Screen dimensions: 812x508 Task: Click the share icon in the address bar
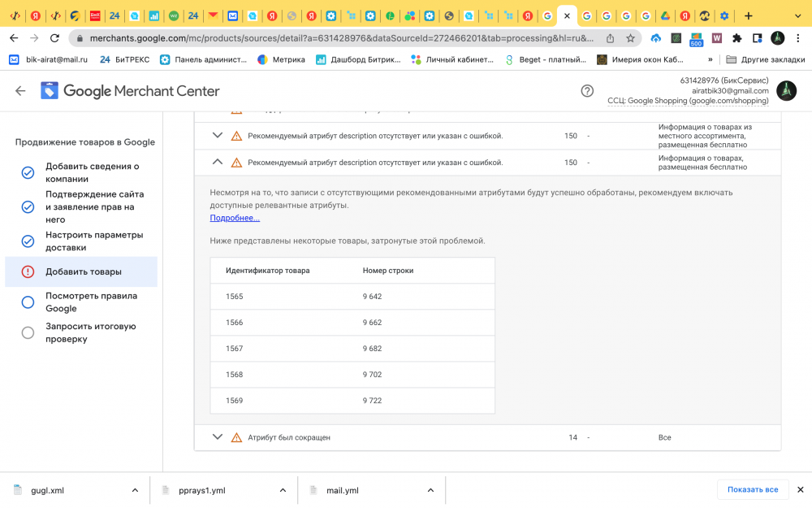[610, 38]
